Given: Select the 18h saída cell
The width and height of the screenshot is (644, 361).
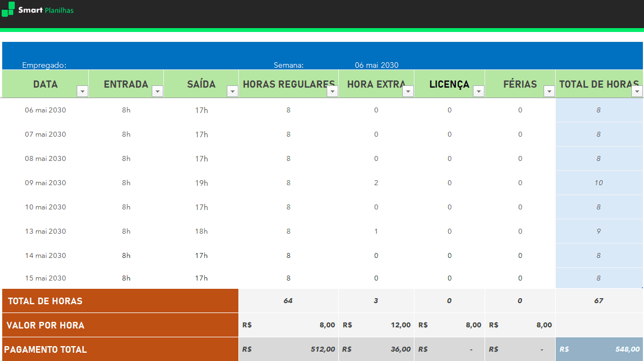Looking at the screenshot, I should click(201, 231).
